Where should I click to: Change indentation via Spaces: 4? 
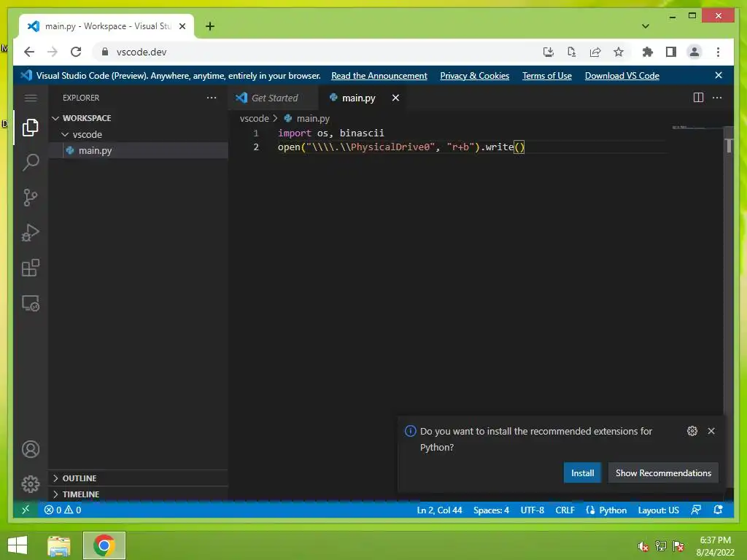491,510
